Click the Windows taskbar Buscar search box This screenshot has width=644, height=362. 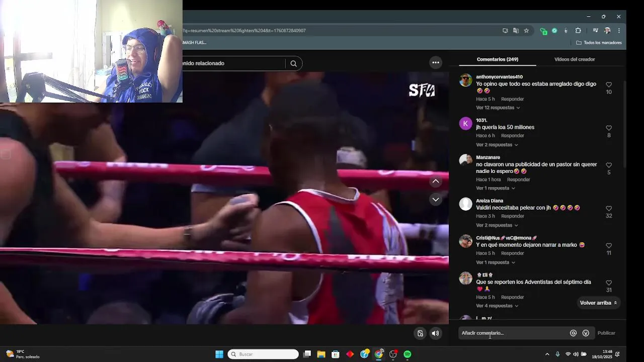(263, 354)
